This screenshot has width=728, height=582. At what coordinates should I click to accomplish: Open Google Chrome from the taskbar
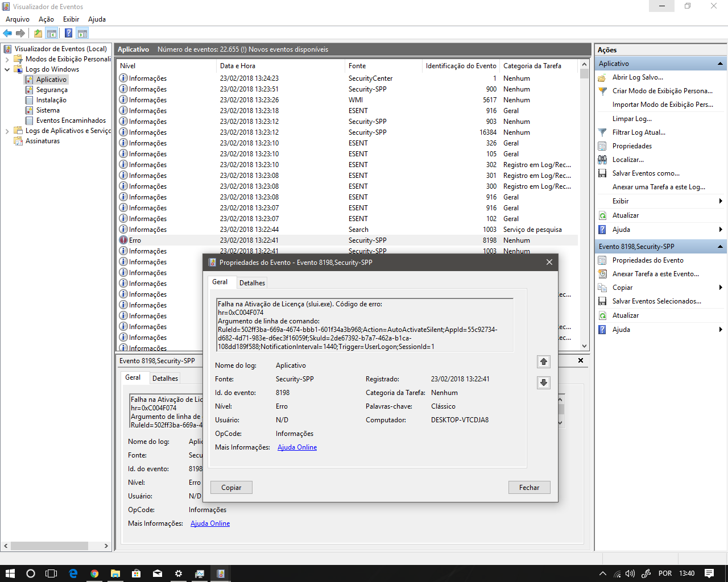pyautogui.click(x=94, y=573)
